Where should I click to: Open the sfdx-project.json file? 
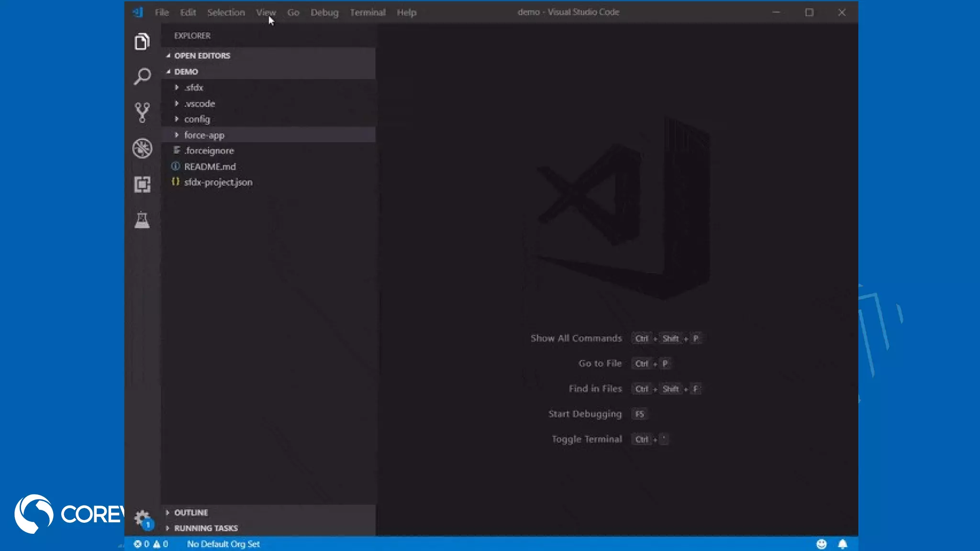(218, 182)
